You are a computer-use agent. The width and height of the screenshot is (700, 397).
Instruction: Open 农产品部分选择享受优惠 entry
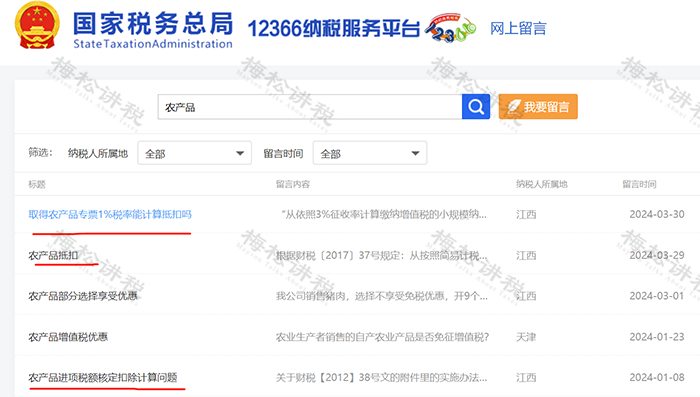click(83, 296)
